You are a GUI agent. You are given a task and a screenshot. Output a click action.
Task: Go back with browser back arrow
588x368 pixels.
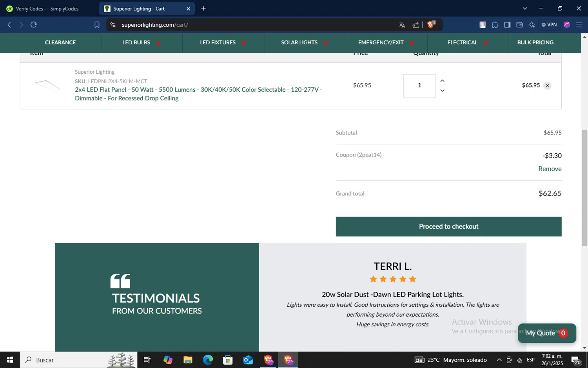[9, 25]
